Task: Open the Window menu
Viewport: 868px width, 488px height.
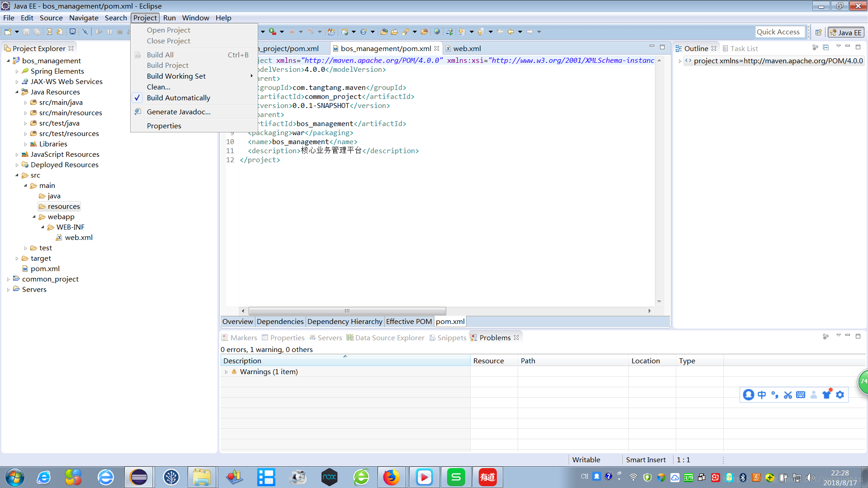Action: pyautogui.click(x=195, y=18)
